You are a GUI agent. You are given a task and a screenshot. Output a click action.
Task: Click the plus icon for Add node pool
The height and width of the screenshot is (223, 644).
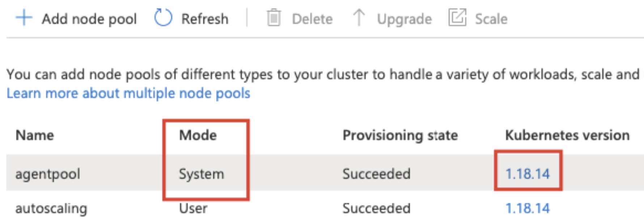[x=24, y=18]
